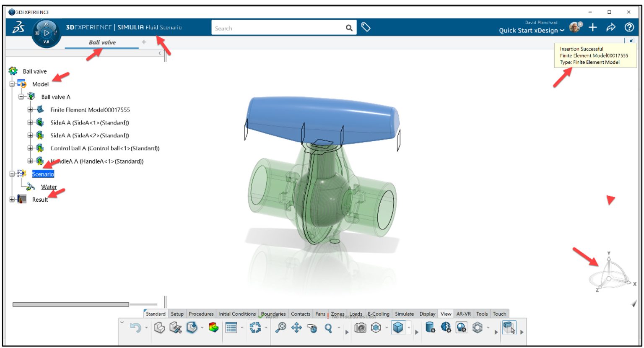Click the Ball valve document tab
644x348 pixels.
click(102, 42)
